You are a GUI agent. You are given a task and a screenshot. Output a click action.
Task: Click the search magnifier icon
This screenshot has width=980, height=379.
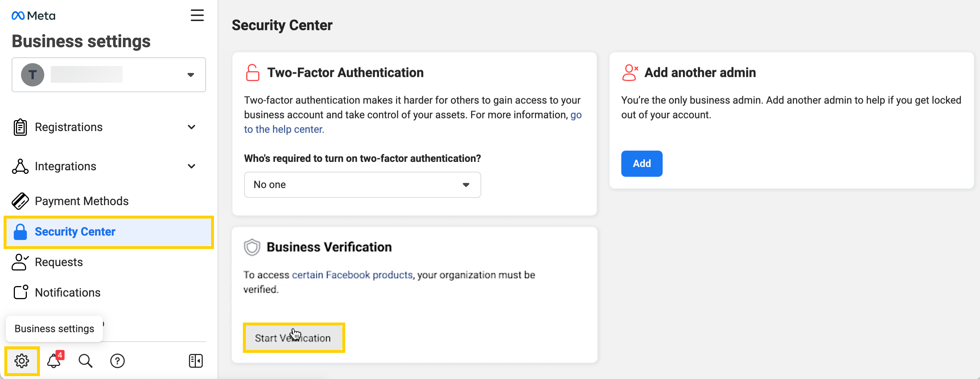[x=85, y=360]
